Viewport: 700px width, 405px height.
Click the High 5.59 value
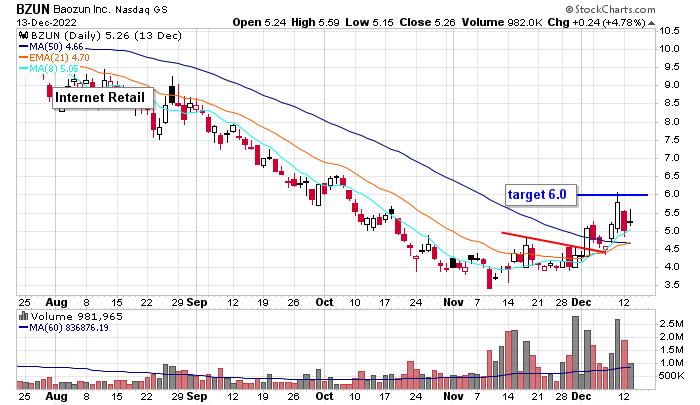[315, 22]
